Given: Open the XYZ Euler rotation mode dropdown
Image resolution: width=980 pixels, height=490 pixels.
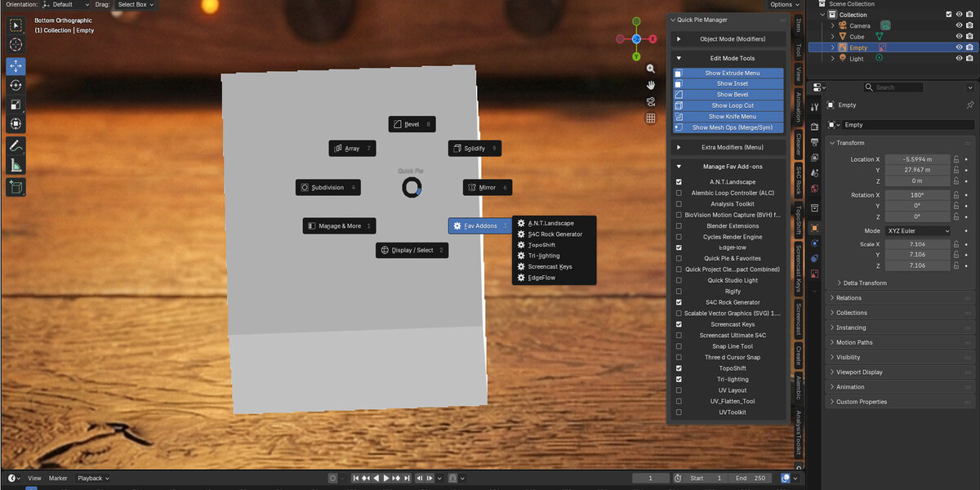Looking at the screenshot, I should coord(918,231).
